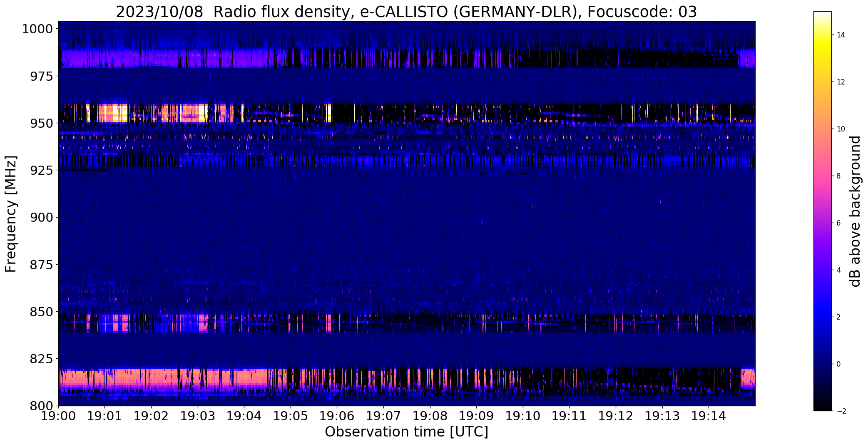Viewport: 868px width, 444px height.
Task: Click the colorbar tick label 0
Action: pos(838,364)
